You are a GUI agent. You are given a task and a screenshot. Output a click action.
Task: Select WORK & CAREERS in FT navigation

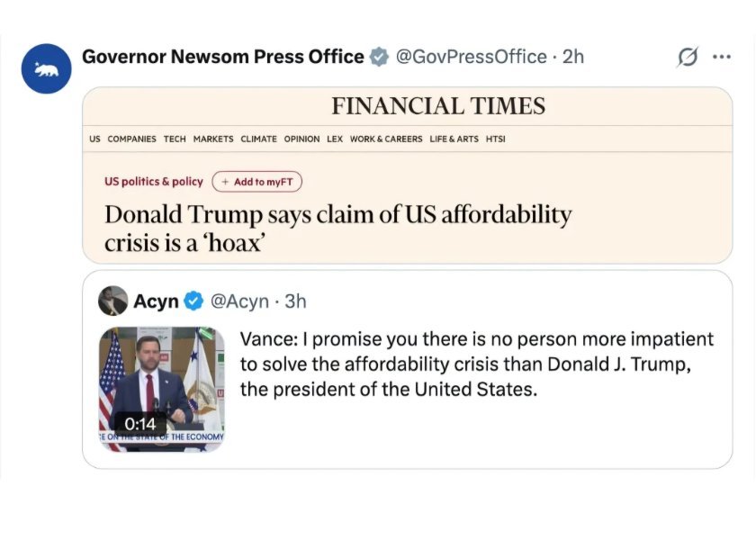pos(386,139)
